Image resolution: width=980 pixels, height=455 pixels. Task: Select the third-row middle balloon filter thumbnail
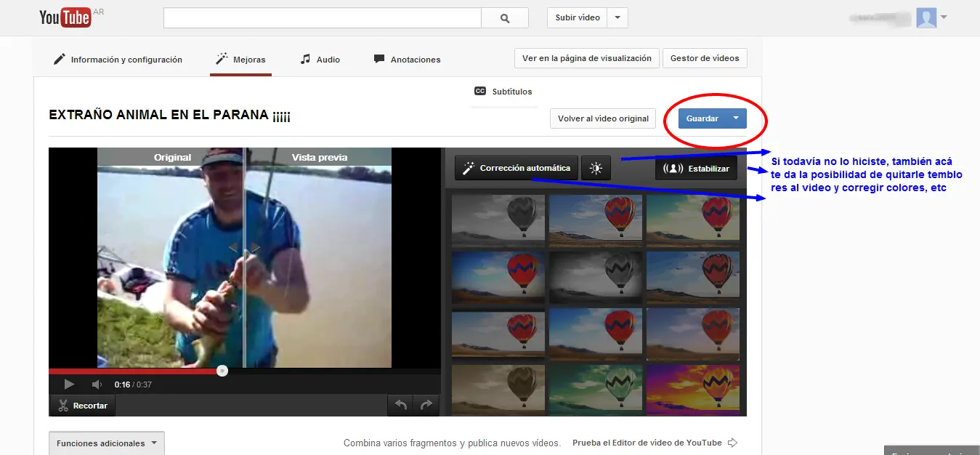596,334
